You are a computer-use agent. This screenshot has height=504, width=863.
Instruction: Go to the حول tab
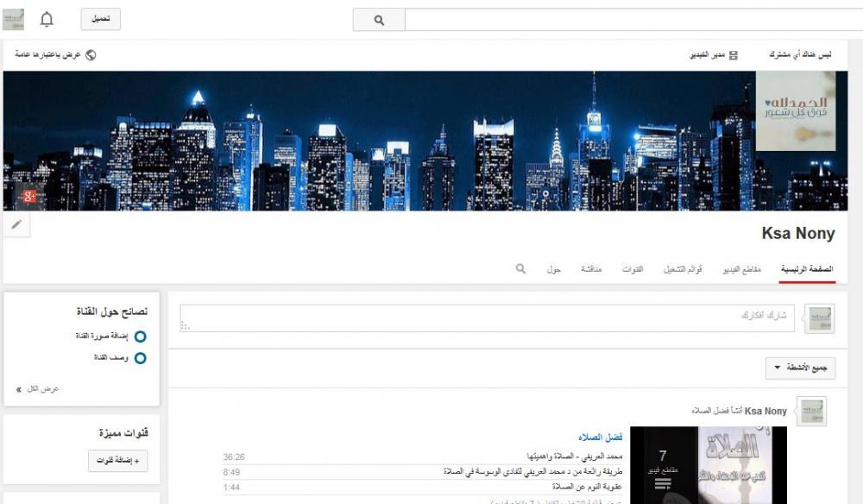point(553,269)
